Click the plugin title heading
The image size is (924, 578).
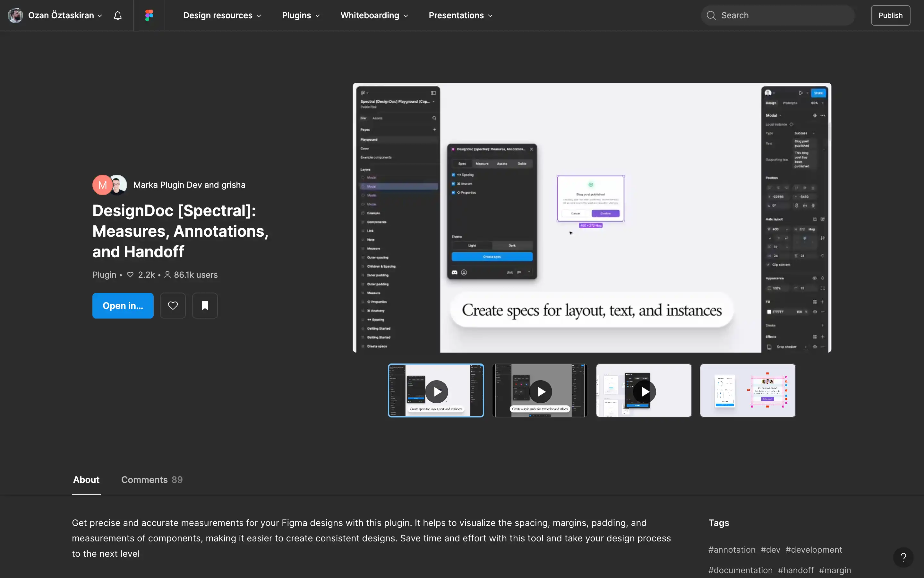pyautogui.click(x=180, y=231)
